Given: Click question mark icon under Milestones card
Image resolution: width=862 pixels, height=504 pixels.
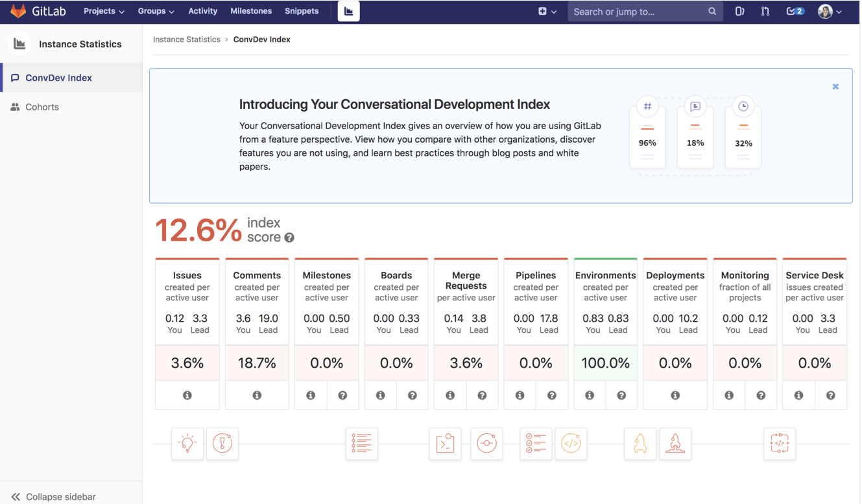Looking at the screenshot, I should (342, 395).
